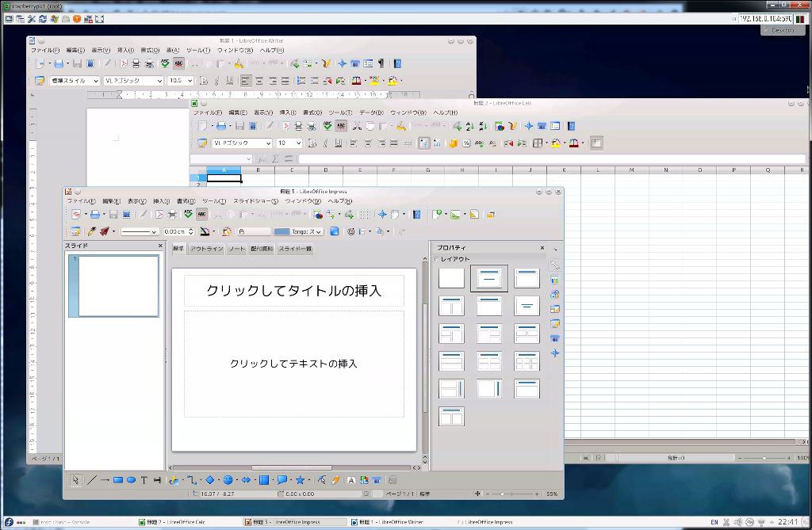Open the Impress fill color Tango dropdown
This screenshot has height=530, width=812.
(x=319, y=232)
